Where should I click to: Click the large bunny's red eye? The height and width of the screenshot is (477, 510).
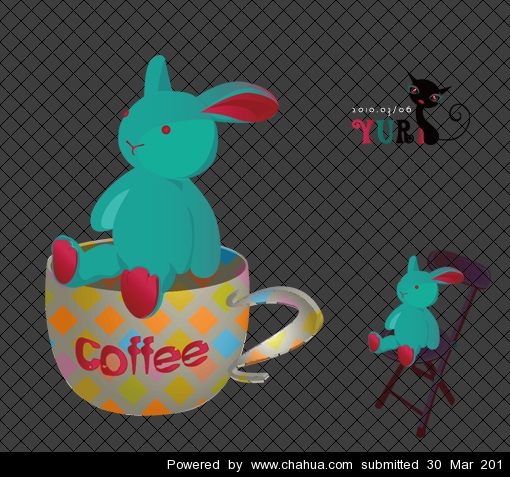pyautogui.click(x=166, y=130)
